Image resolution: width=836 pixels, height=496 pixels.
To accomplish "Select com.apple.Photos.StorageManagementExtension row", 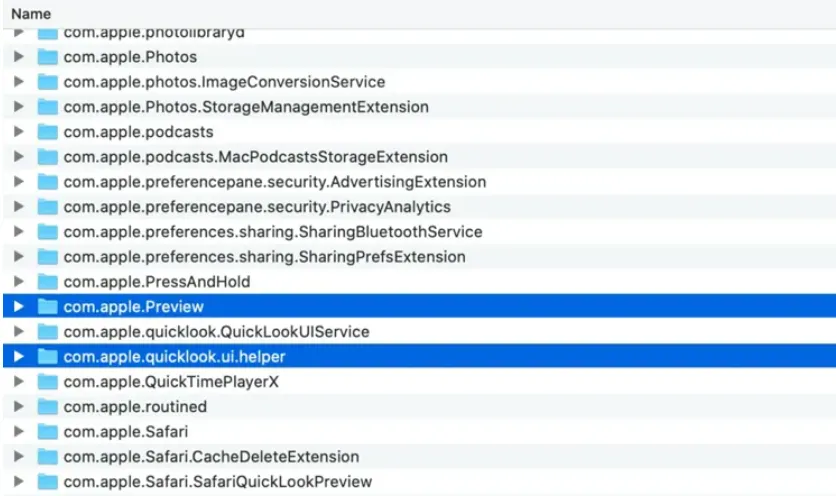I will pyautogui.click(x=246, y=107).
